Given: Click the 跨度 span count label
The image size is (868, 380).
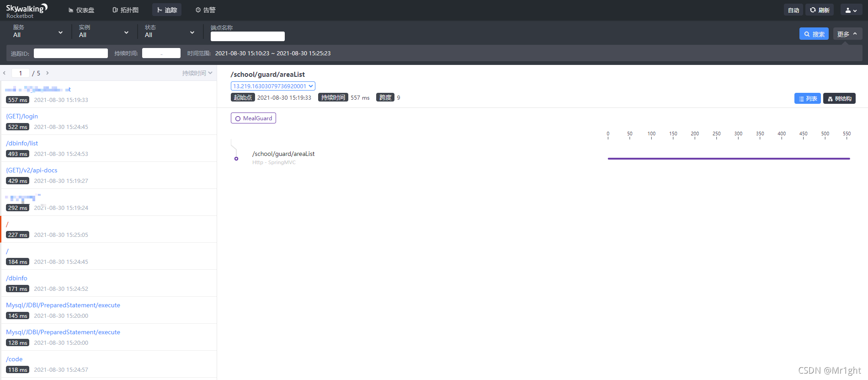Looking at the screenshot, I should click(385, 97).
